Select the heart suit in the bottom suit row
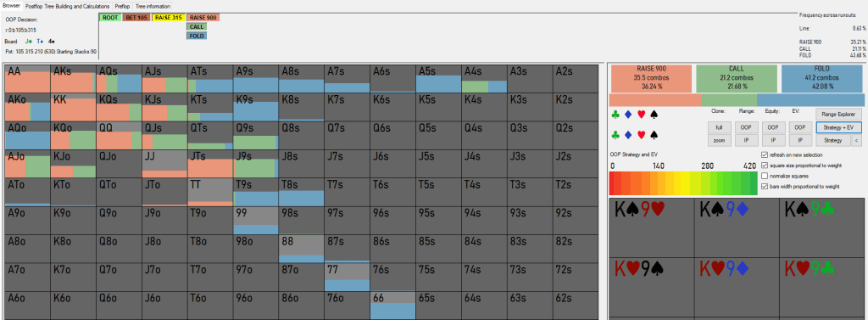868x320 pixels. pos(641,135)
